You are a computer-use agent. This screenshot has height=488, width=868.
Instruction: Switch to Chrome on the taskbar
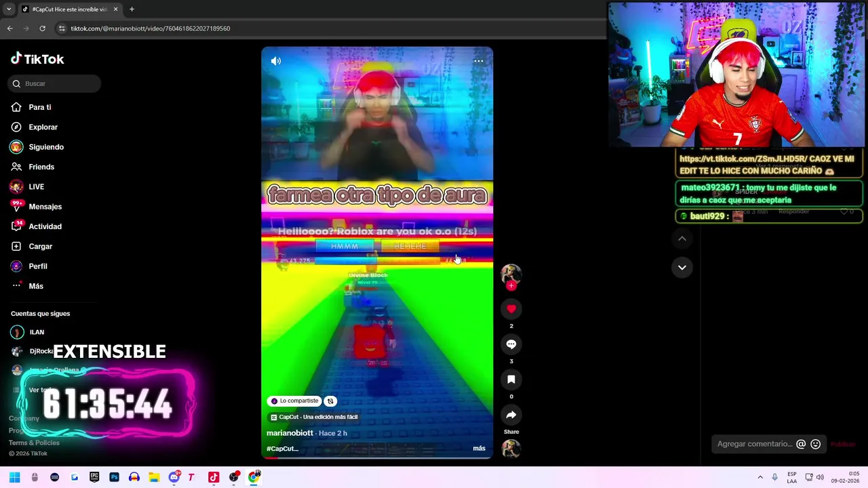pyautogui.click(x=254, y=477)
